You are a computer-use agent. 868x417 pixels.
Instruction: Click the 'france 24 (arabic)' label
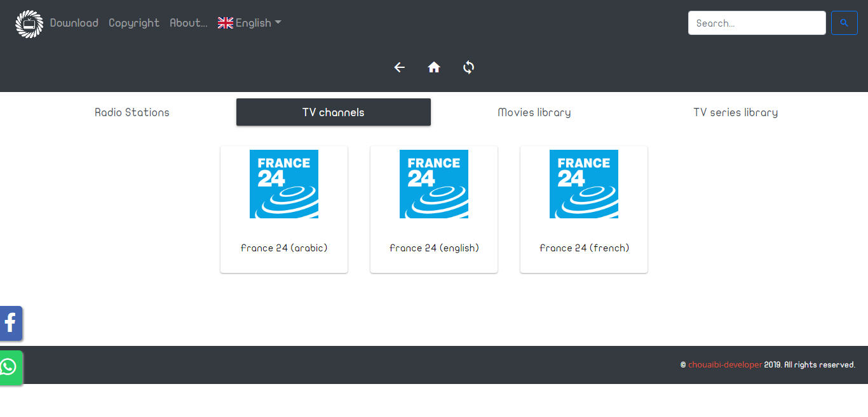(284, 248)
